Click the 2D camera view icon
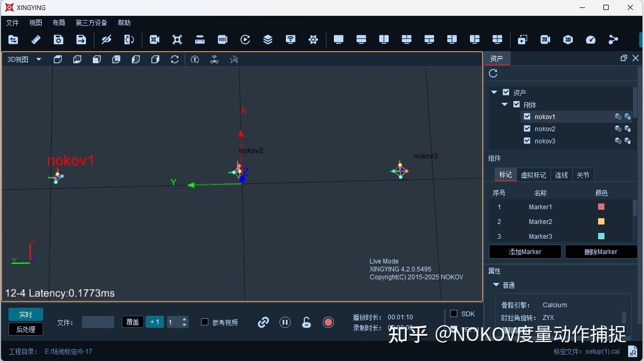 tap(545, 40)
